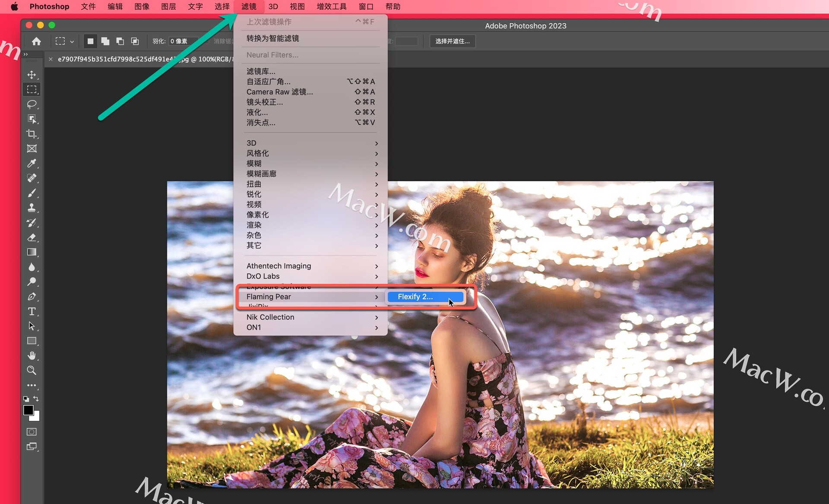The image size is (829, 504).
Task: Choose 转换为智能滤镜 menu item
Action: pyautogui.click(x=310, y=38)
